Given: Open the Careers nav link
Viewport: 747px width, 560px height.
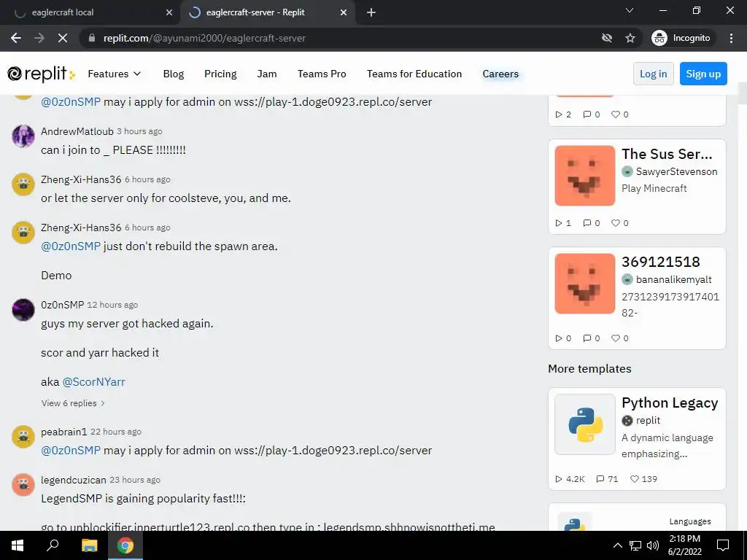Looking at the screenshot, I should pyautogui.click(x=500, y=74).
